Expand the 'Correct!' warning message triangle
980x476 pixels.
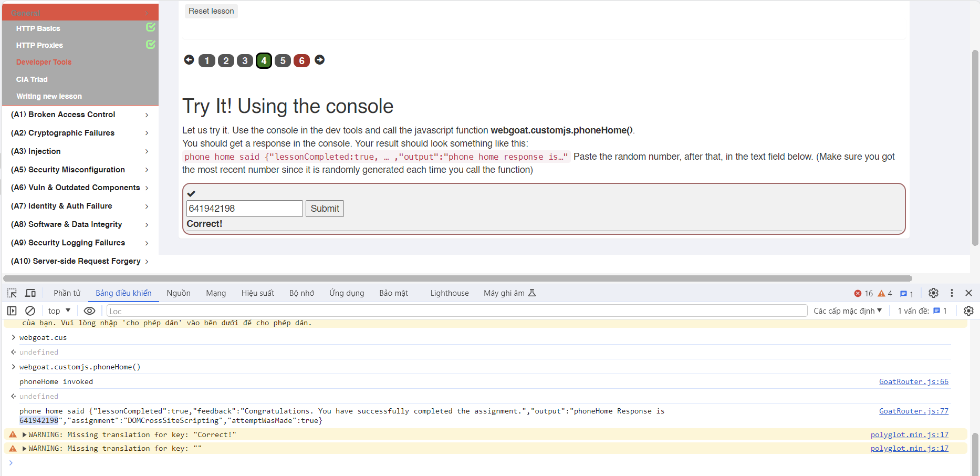tap(24, 435)
